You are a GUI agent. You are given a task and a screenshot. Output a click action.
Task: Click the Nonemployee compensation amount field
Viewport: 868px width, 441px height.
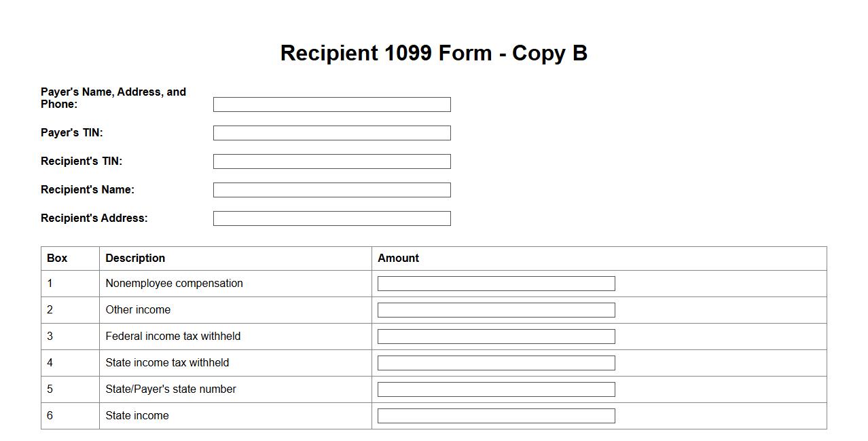click(496, 284)
